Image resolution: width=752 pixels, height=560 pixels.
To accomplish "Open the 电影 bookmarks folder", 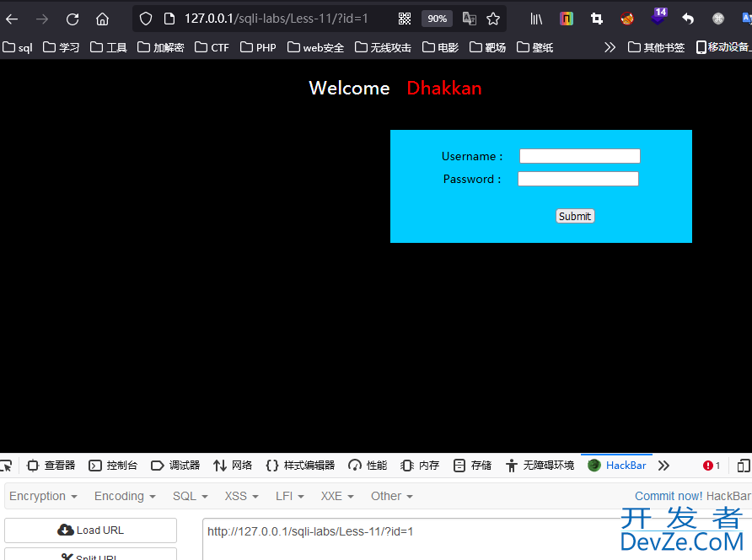I will tap(440, 47).
